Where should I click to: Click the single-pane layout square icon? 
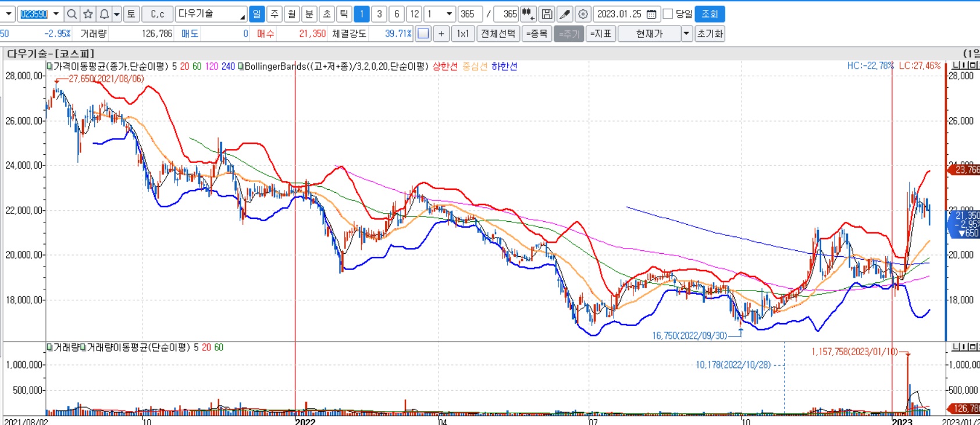423,34
